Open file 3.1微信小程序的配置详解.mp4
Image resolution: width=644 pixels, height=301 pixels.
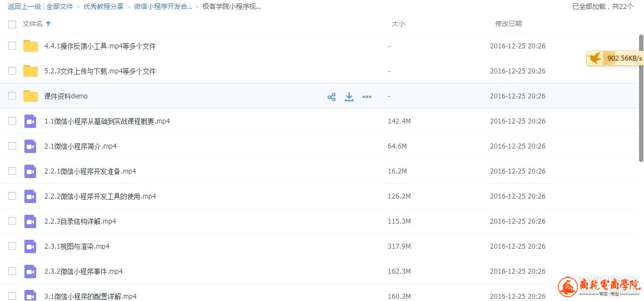(91, 297)
